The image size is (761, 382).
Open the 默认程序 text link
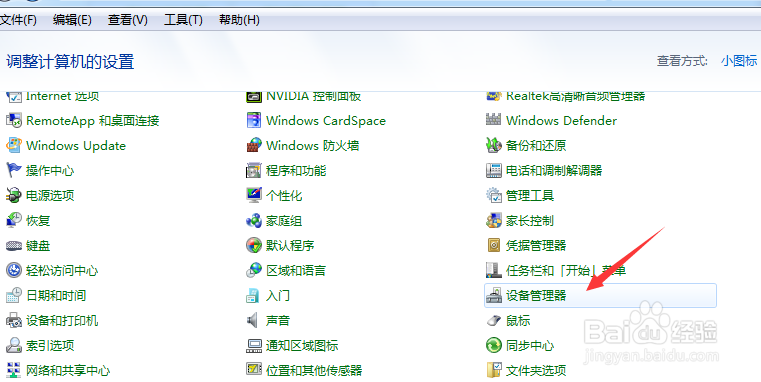(x=290, y=246)
